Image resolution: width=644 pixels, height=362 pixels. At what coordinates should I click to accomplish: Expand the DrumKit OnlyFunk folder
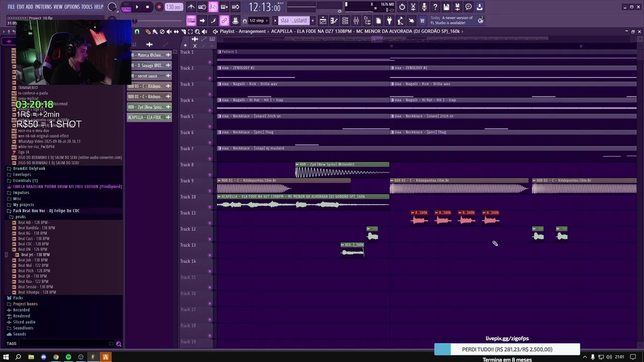click(29, 168)
